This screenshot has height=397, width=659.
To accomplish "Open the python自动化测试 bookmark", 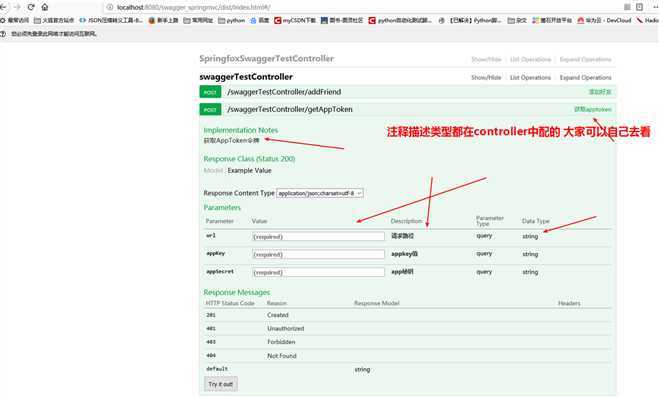I will 400,20.
